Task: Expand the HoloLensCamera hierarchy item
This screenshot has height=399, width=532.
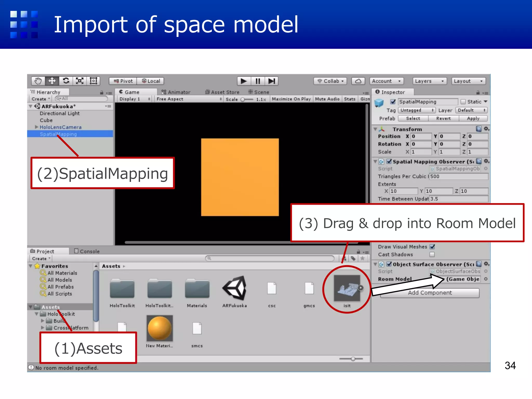Action: click(36, 127)
